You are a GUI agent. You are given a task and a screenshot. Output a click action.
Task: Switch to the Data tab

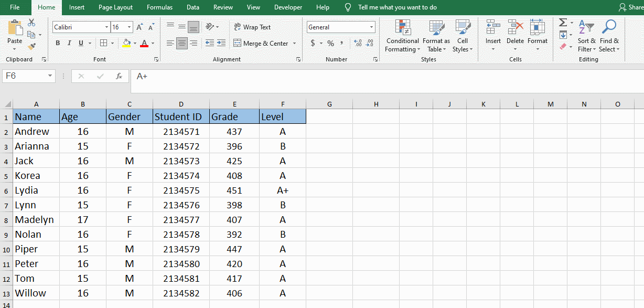(193, 7)
